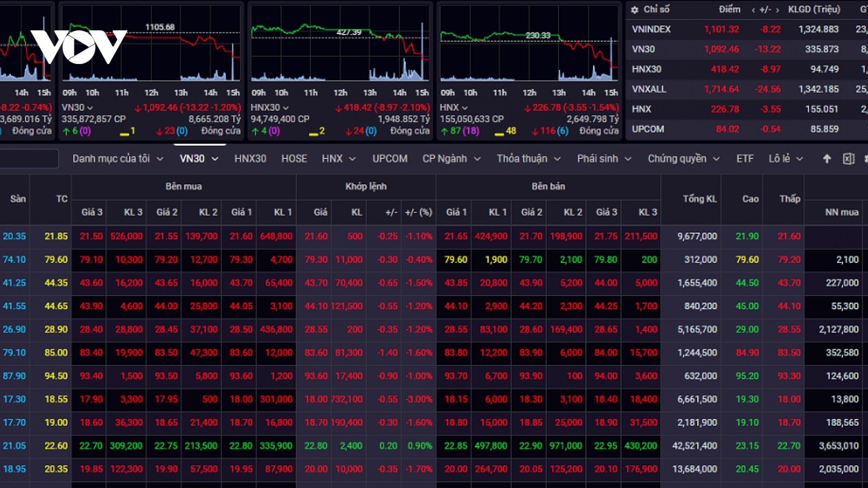Click KLGD (Triệu) header in index panel
The height and width of the screenshot is (488, 868).
[x=814, y=10]
